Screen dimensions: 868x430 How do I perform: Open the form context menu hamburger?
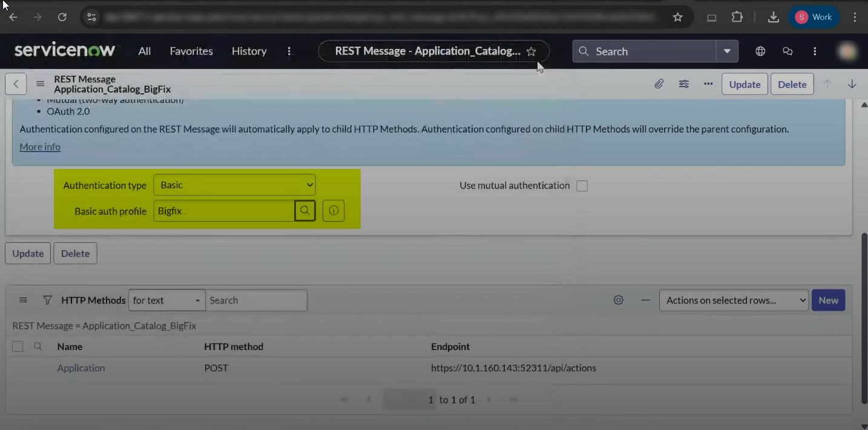point(41,84)
